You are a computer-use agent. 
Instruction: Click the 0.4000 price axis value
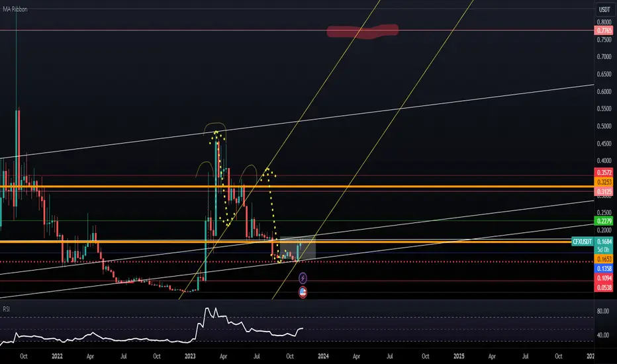coord(604,161)
